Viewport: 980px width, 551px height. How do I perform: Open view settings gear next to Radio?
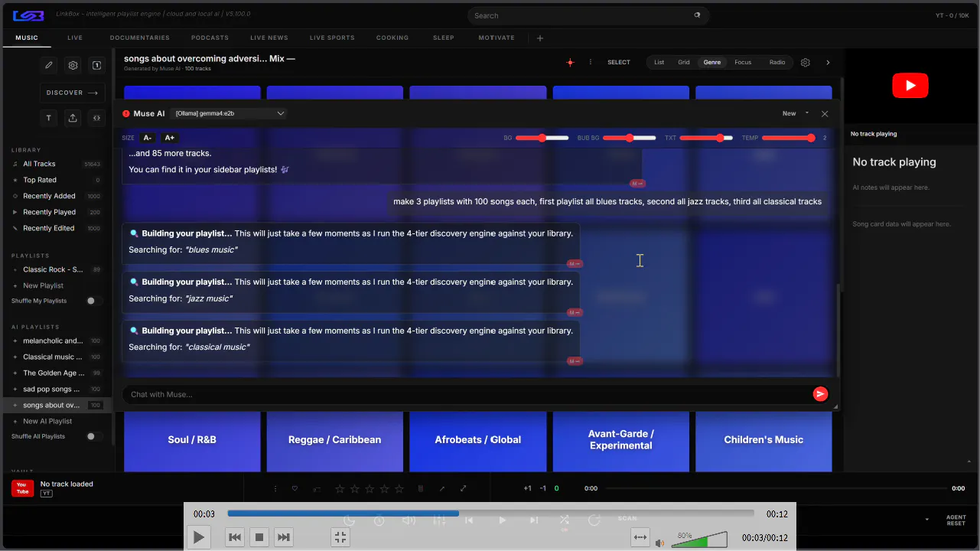pos(806,63)
